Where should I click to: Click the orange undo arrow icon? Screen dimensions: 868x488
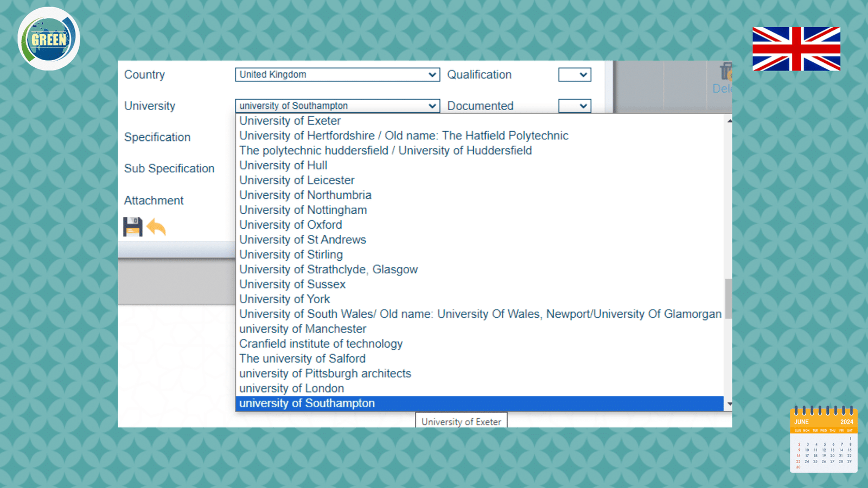(156, 227)
